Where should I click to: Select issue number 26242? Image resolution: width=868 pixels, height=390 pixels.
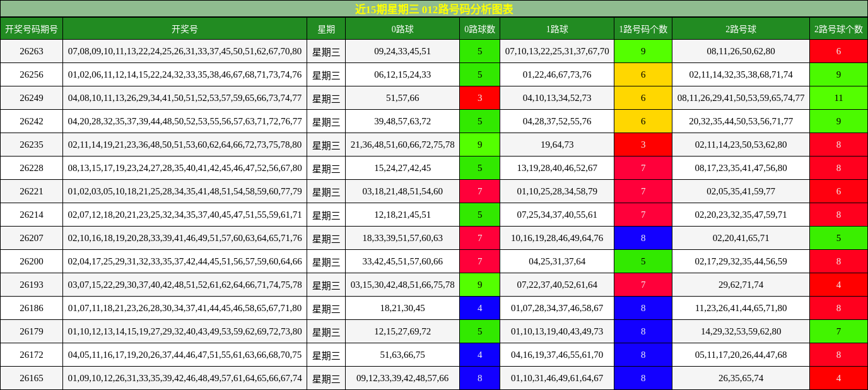pos(32,121)
